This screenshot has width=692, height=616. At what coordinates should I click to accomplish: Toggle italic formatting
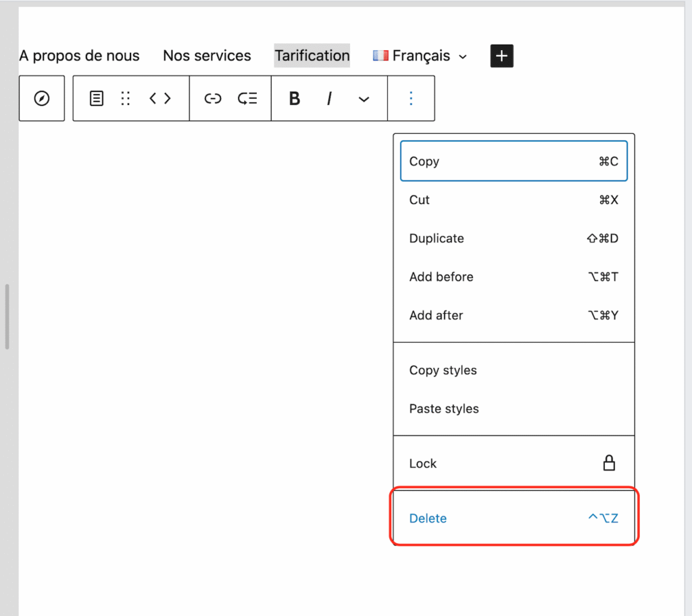pyautogui.click(x=328, y=98)
